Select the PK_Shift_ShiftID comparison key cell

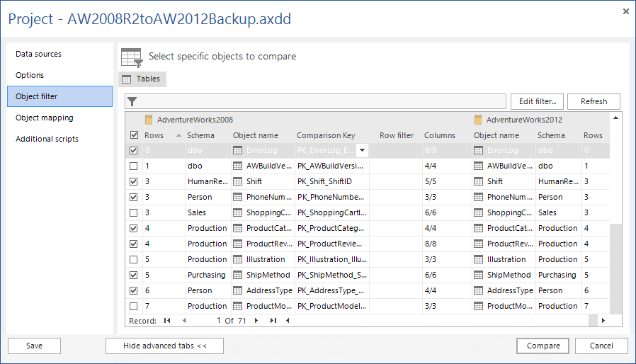coord(331,181)
